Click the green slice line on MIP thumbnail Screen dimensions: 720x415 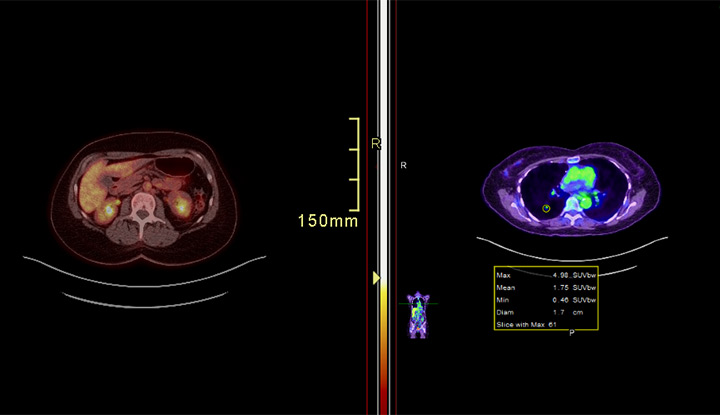pyautogui.click(x=418, y=303)
